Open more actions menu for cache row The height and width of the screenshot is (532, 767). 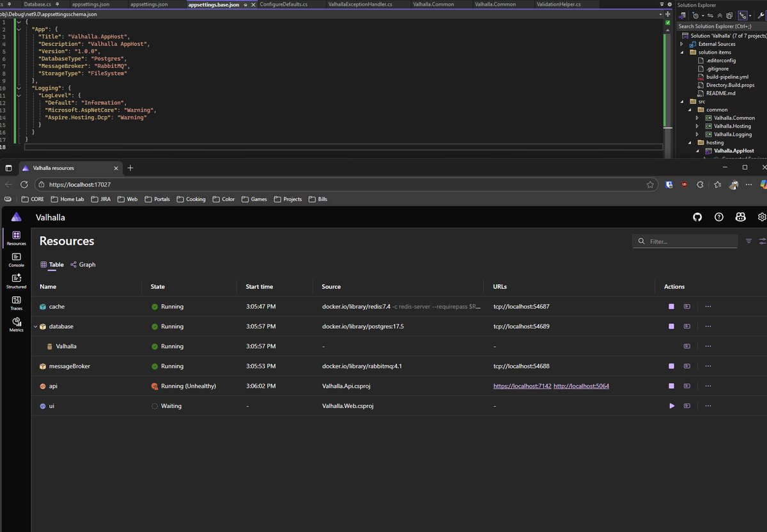[x=708, y=307]
